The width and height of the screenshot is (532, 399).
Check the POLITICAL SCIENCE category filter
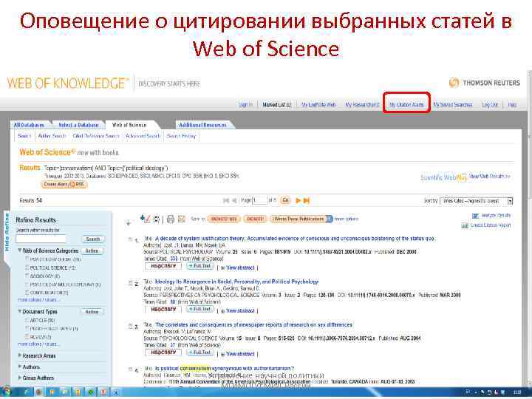pyautogui.click(x=27, y=267)
